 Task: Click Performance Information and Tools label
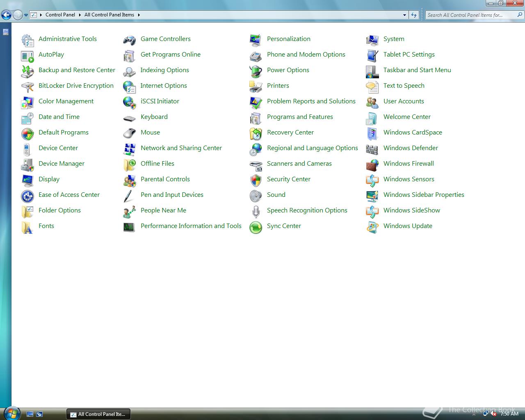click(191, 226)
